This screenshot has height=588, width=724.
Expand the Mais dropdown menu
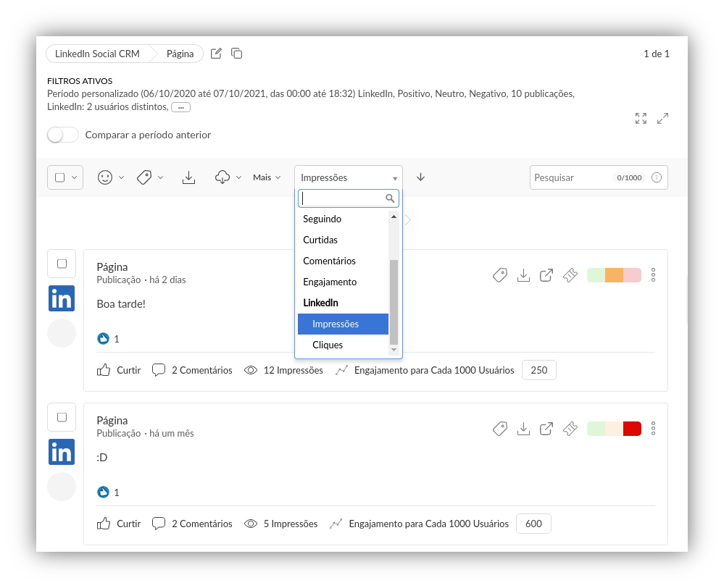267,177
